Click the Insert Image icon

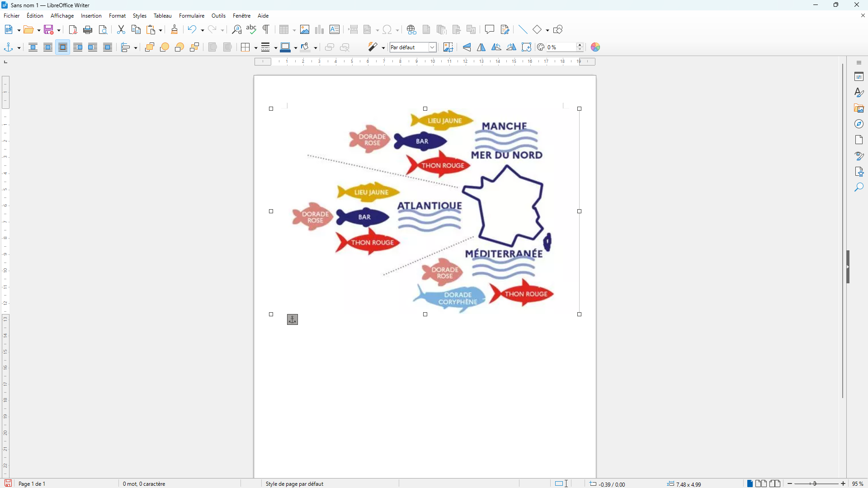[x=305, y=30]
